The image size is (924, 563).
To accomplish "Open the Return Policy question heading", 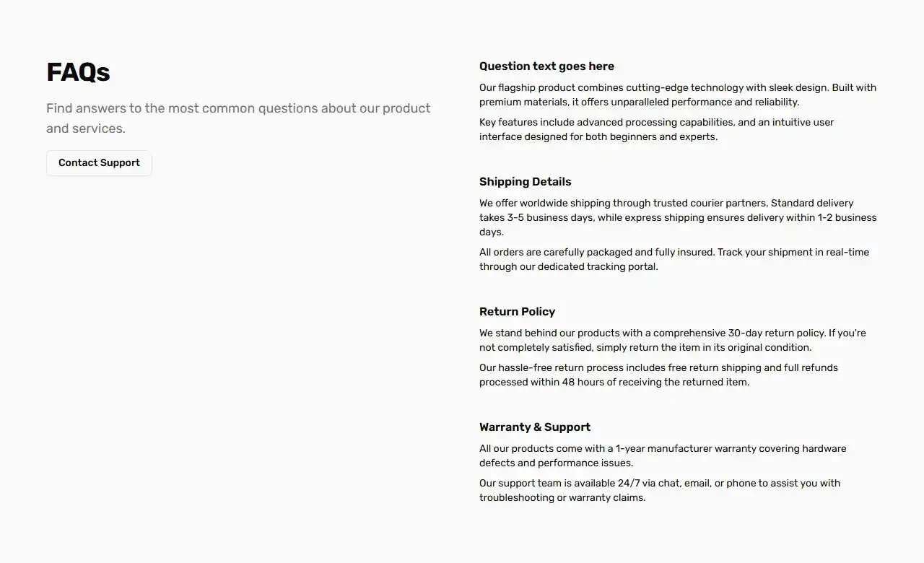I will click(517, 312).
